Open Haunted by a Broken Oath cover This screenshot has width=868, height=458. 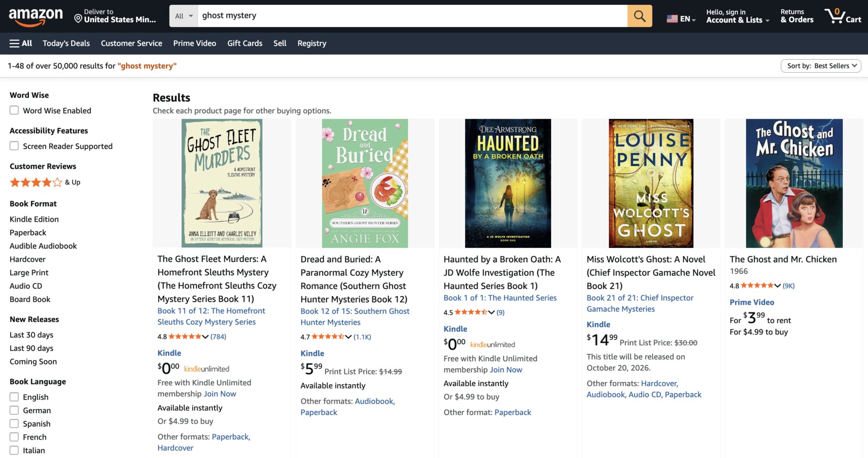508,183
